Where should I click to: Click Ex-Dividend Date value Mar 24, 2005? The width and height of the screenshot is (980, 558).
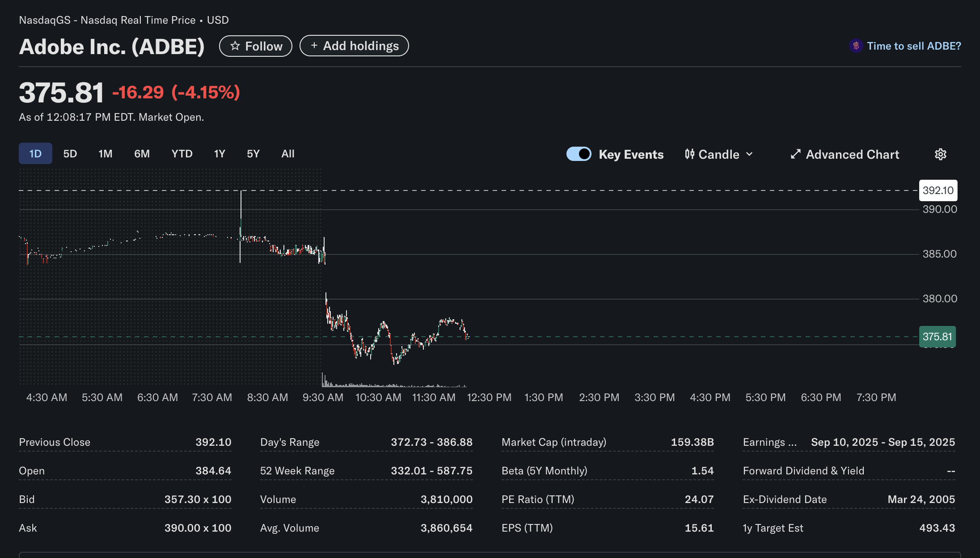coord(921,499)
